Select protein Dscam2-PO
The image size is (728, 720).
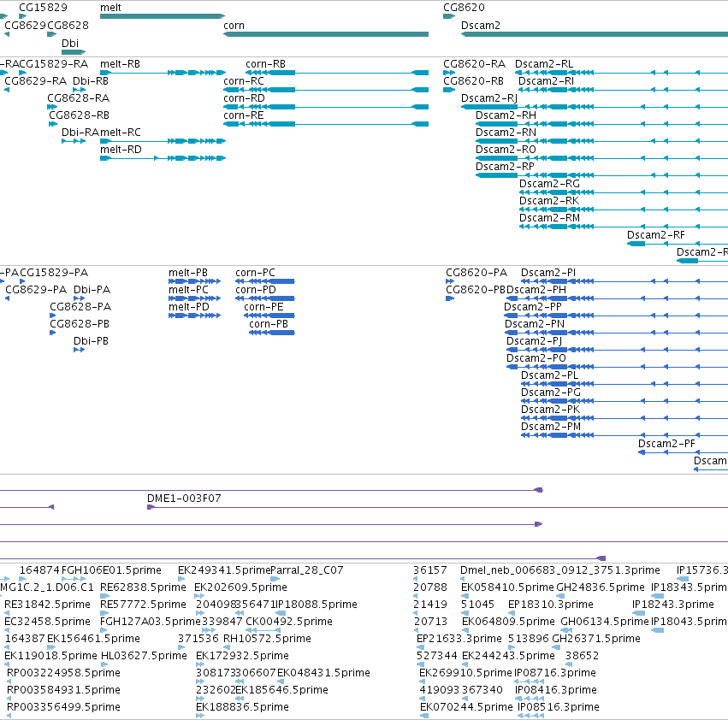pyautogui.click(x=536, y=359)
